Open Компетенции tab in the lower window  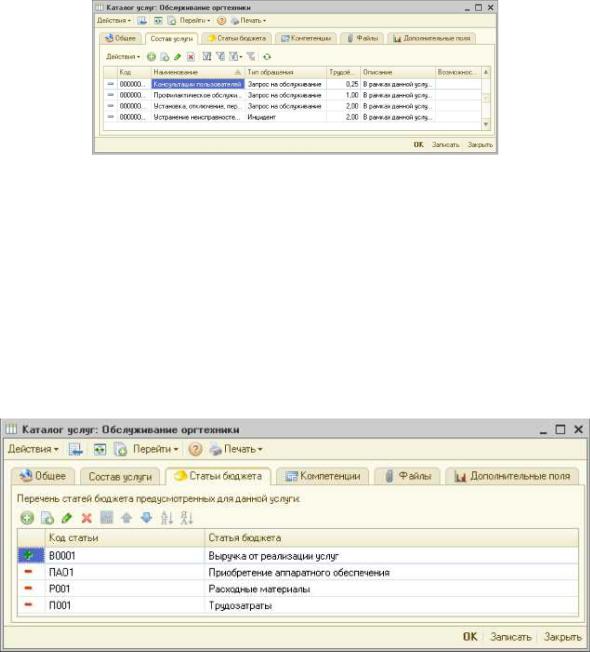click(323, 476)
